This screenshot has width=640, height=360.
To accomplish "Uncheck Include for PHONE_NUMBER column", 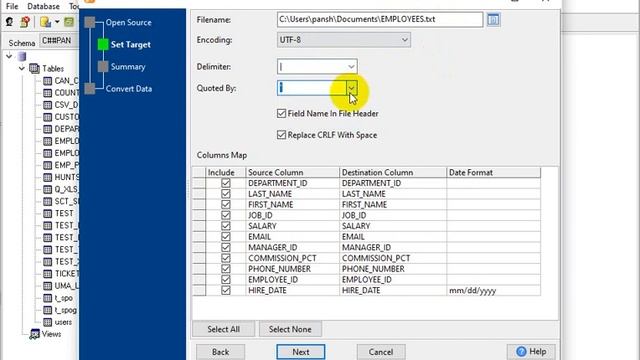I will pos(226,269).
